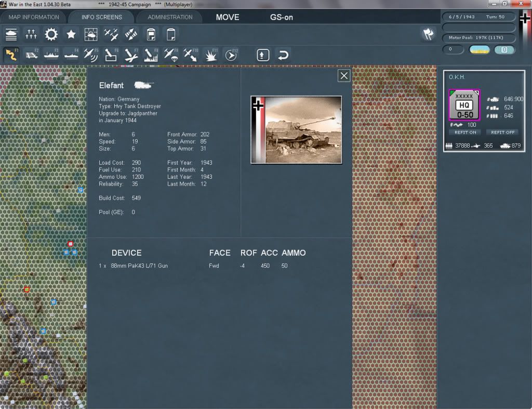Screen dimensions: 532x409
Task: Select the F5 air recon mode icon
Action: click(91, 55)
